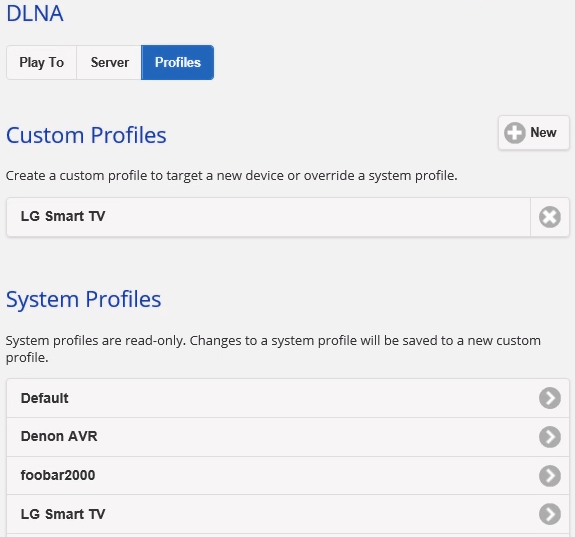Click the custom profile description text
The width and height of the screenshot is (575, 537).
coord(232,176)
